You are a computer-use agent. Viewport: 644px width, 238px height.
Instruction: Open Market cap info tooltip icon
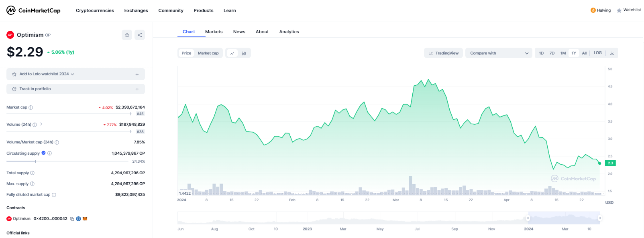click(31, 107)
